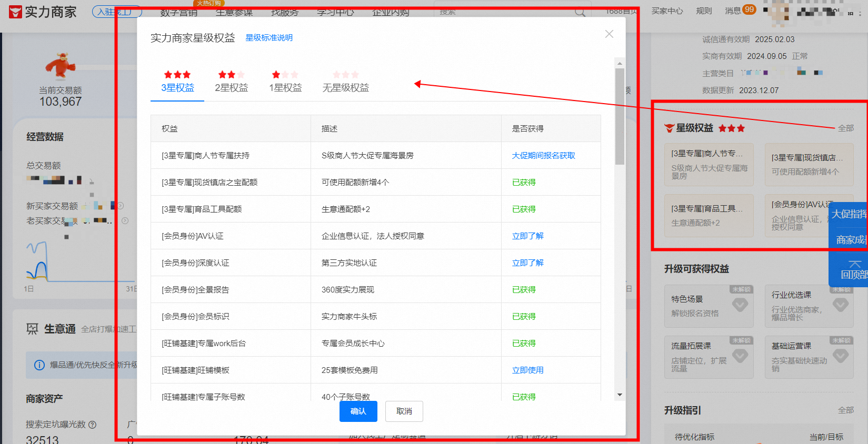The height and width of the screenshot is (444, 868).
Task: Expand 新买家交易额 arrow icon
Action: [121, 206]
